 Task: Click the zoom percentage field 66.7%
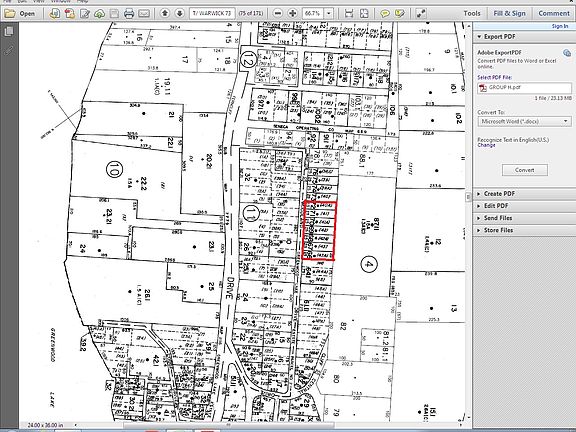coord(313,13)
